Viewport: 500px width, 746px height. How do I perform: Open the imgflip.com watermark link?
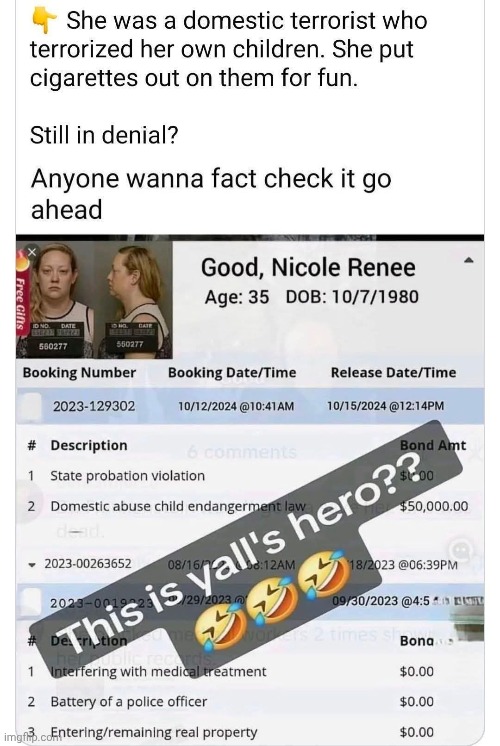pyautogui.click(x=31, y=737)
